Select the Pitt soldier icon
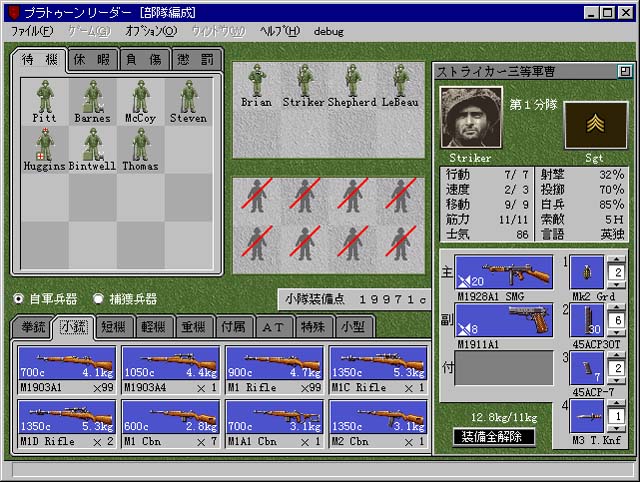640x482 pixels. pos(44,102)
